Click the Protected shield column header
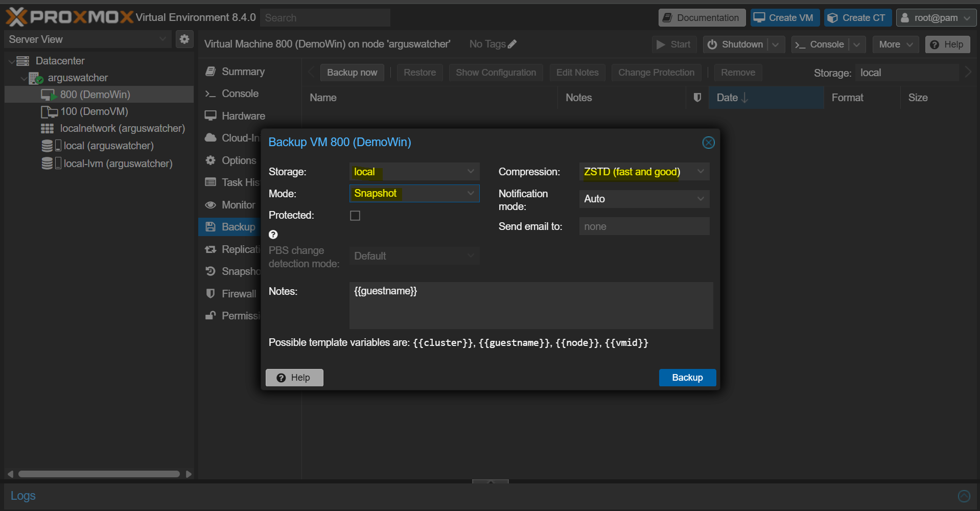Image resolution: width=980 pixels, height=511 pixels. [x=697, y=98]
